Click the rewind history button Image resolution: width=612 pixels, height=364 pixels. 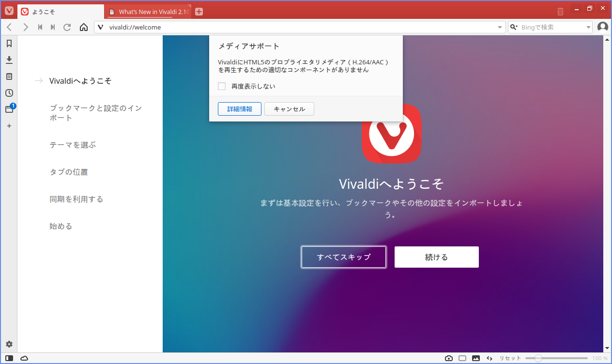(40, 27)
